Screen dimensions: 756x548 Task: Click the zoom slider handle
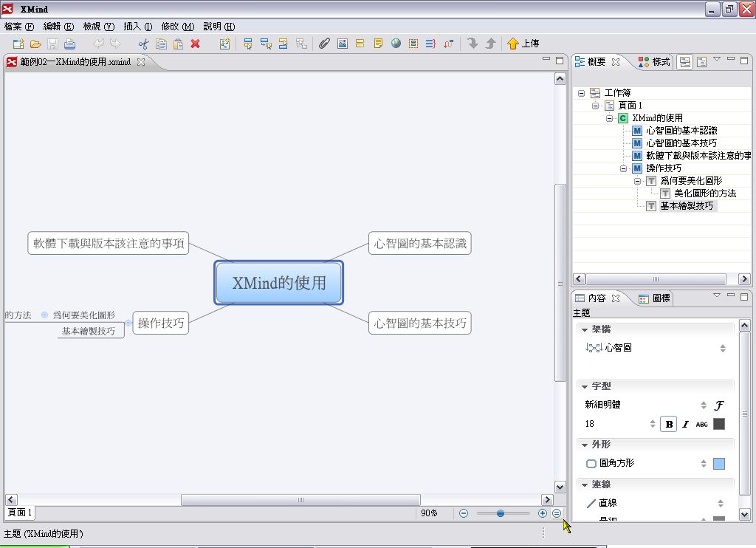pos(501,513)
